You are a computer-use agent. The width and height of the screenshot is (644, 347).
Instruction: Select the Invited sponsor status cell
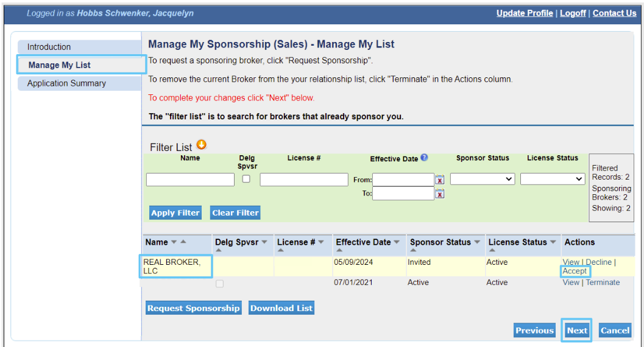tap(419, 262)
